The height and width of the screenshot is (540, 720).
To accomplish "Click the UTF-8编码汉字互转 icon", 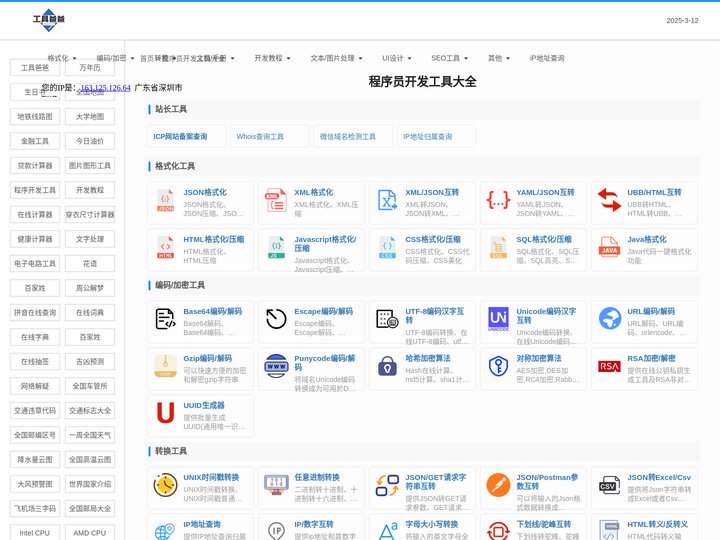I will pyautogui.click(x=387, y=319).
